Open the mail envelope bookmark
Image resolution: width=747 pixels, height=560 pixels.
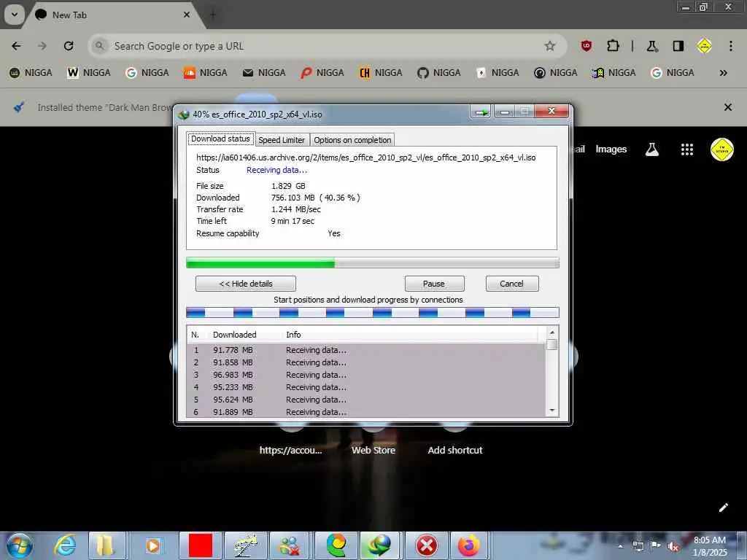(x=264, y=73)
